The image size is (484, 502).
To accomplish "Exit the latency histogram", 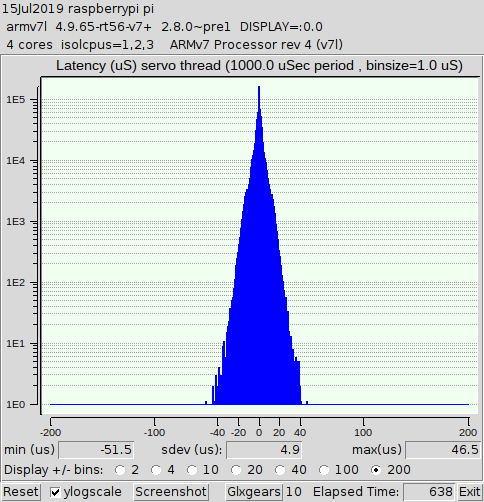I will [x=470, y=492].
